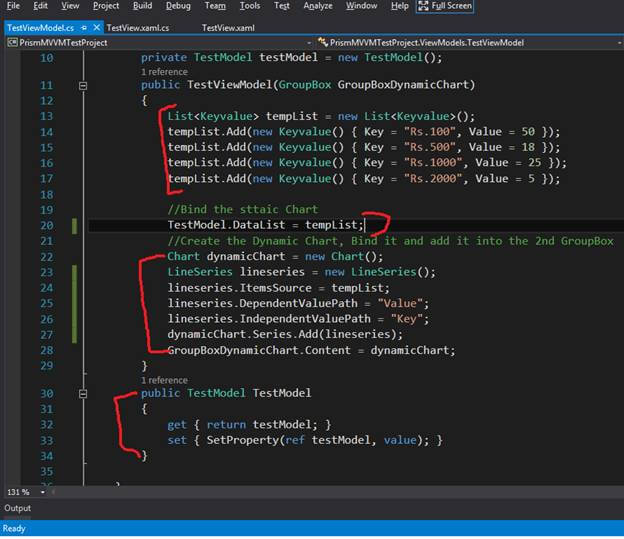Click the string "Rs.2000" on line 17
Viewport: 624px width, 539px height.
pyautogui.click(x=433, y=178)
